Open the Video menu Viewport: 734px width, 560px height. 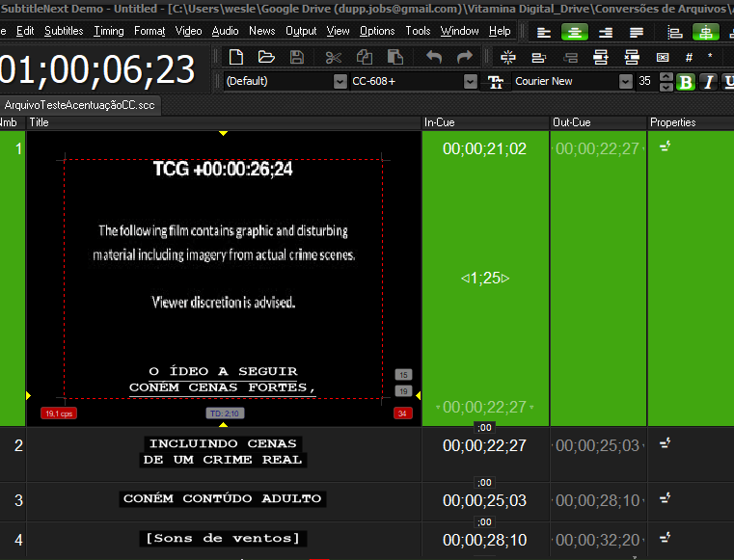[x=188, y=31]
